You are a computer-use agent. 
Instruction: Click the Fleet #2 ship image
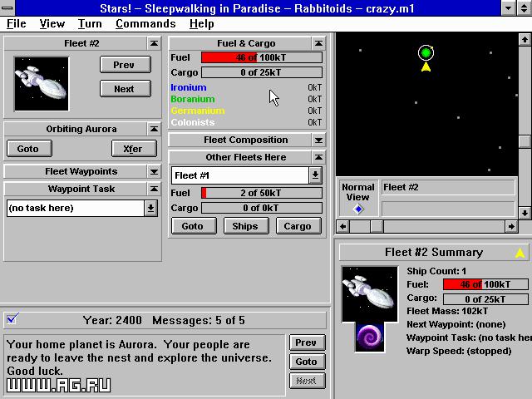[42, 84]
